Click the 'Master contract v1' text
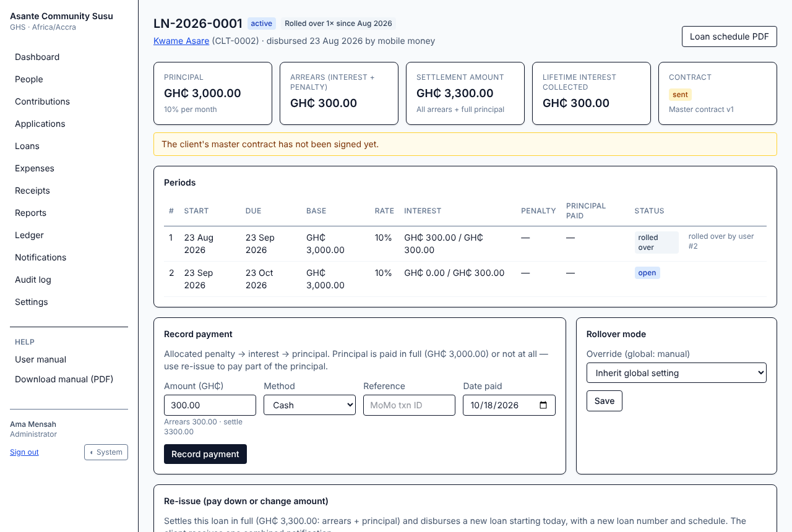 (x=701, y=109)
